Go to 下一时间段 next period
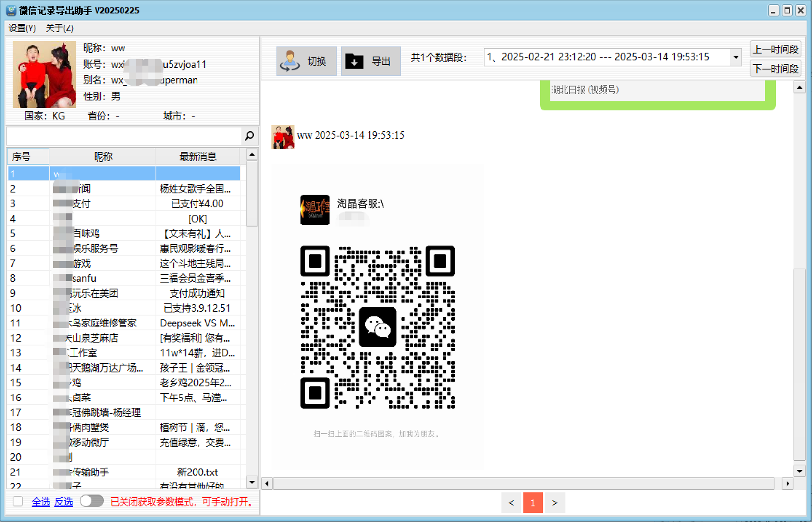 click(x=775, y=69)
